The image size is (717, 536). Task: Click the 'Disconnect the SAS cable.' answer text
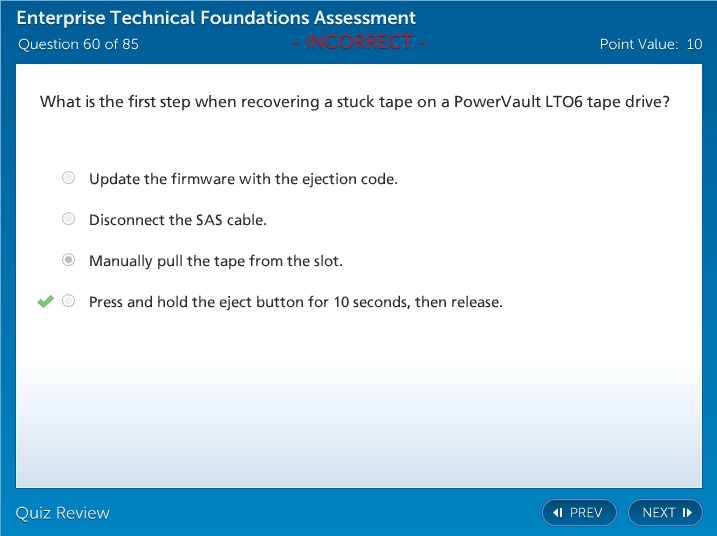[x=178, y=219]
